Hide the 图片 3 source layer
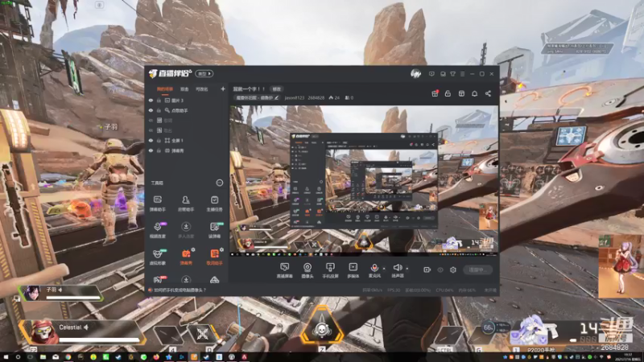Screen dimensions: 644x362 [151, 100]
